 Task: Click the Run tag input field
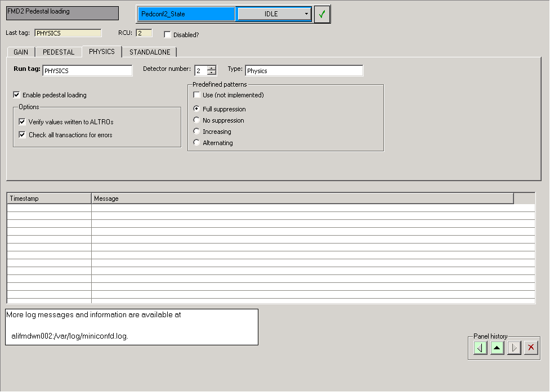[87, 71]
